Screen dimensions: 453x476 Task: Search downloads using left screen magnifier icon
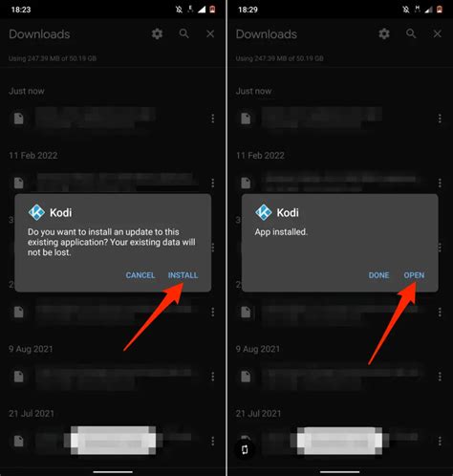(x=183, y=33)
